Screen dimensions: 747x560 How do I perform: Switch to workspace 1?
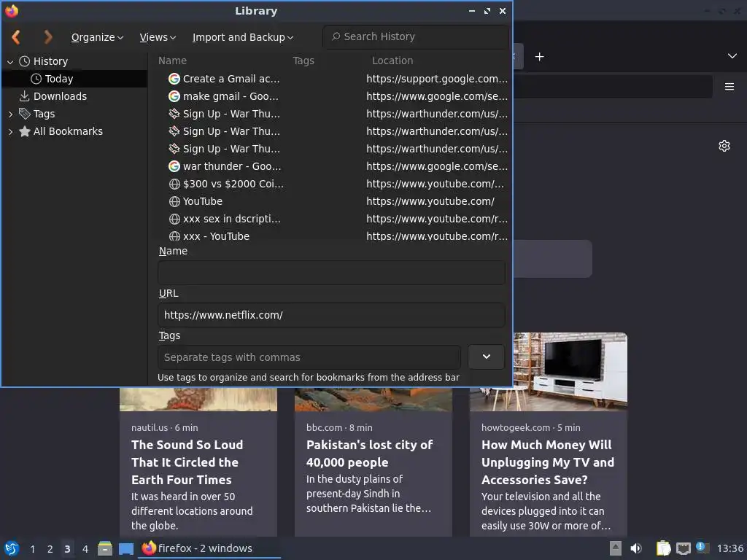point(32,549)
